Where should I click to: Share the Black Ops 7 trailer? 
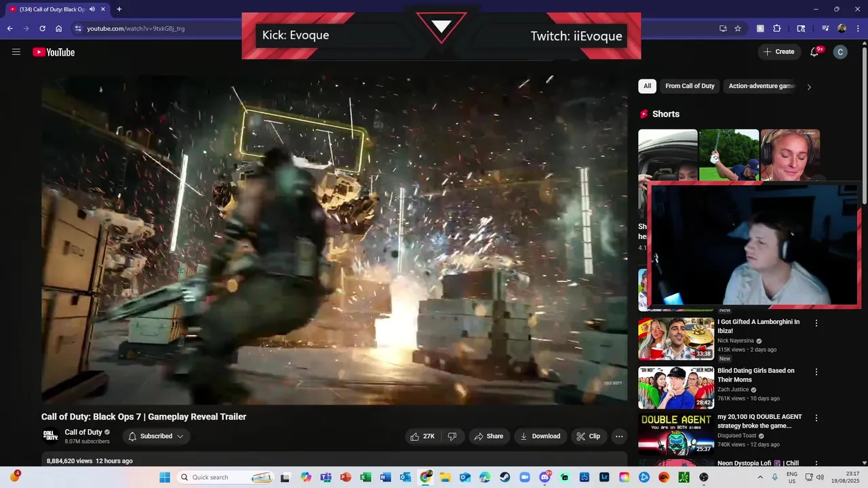pos(489,436)
